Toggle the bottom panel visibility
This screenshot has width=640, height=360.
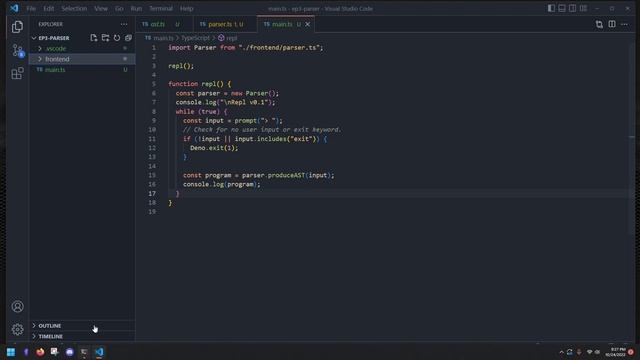click(562, 8)
